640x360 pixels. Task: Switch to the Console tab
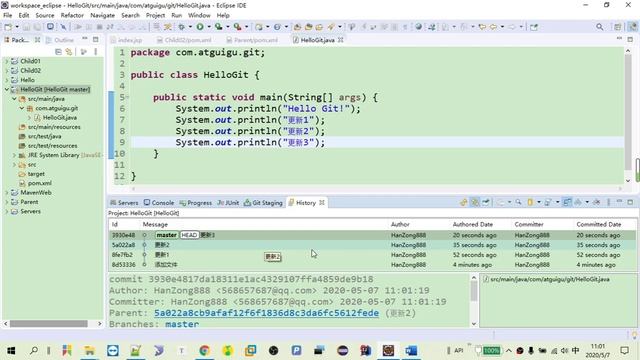[159, 202]
